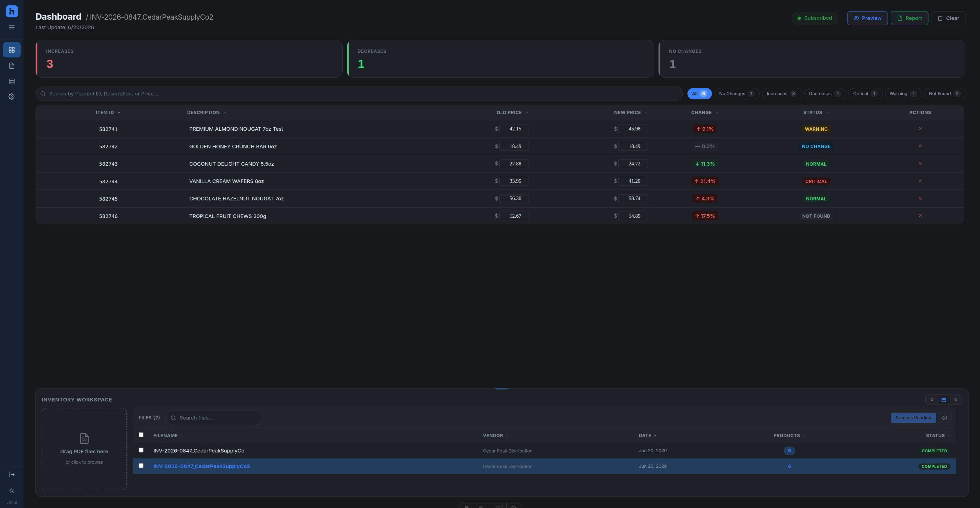This screenshot has width=980, height=508.
Task: Filter by Critical status
Action: [x=865, y=94]
